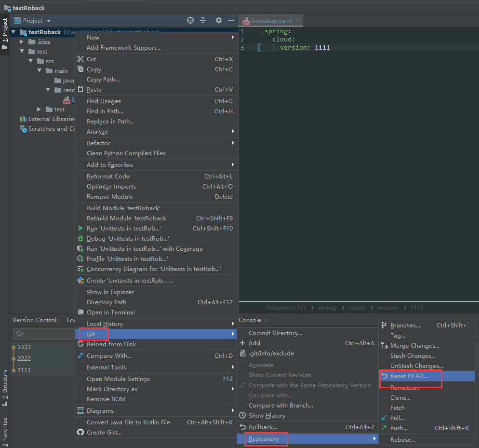The height and width of the screenshot is (448, 479).
Task: Expand Mark Directory as submenu
Action: tap(233, 389)
